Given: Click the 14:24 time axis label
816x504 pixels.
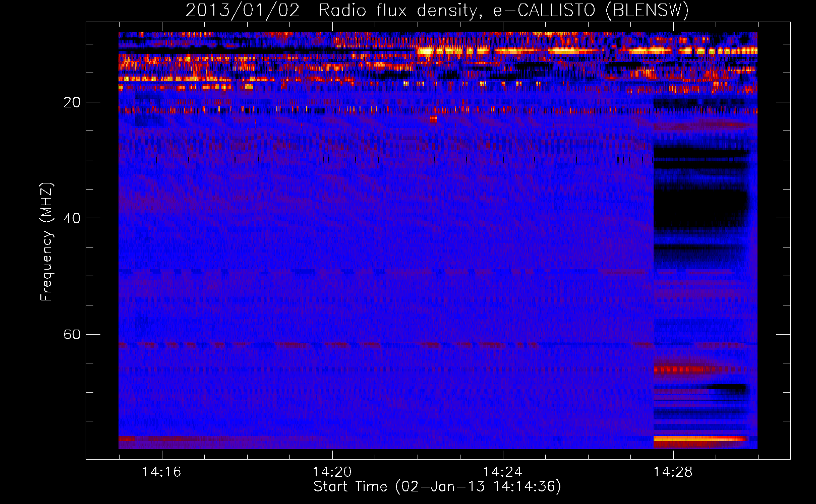Looking at the screenshot, I should (502, 472).
